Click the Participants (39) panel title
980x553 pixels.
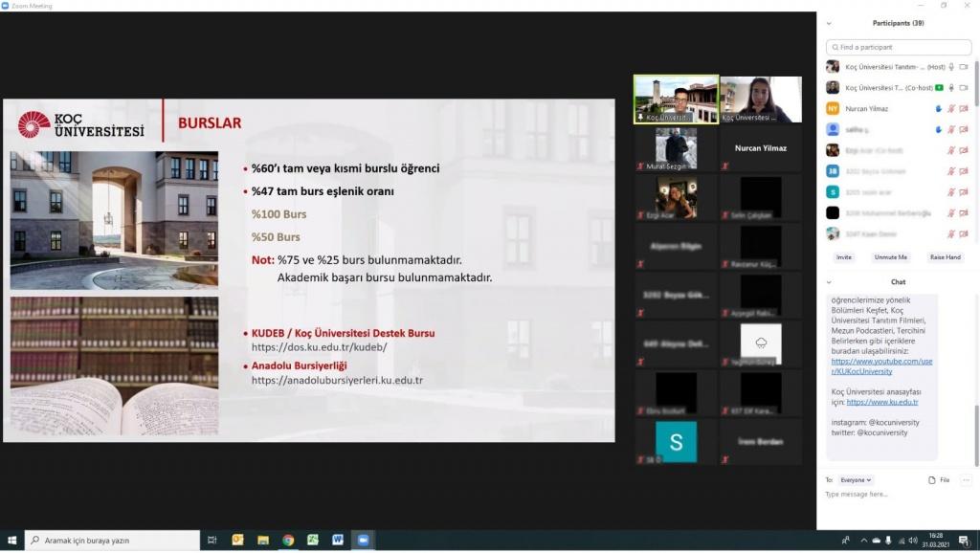click(898, 23)
